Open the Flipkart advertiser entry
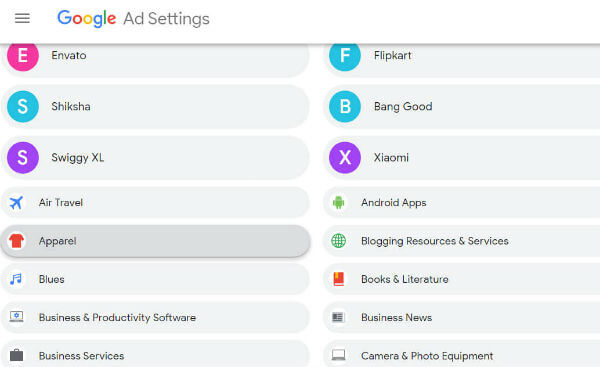 click(x=462, y=57)
